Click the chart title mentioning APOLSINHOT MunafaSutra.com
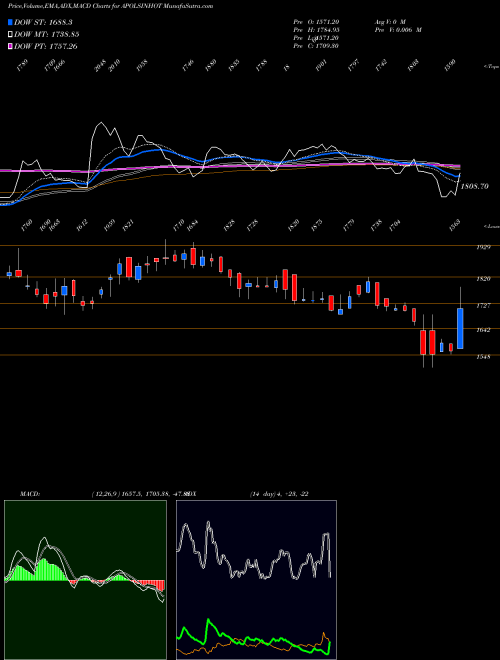Viewport: 500px width, 660px height. [110, 6]
